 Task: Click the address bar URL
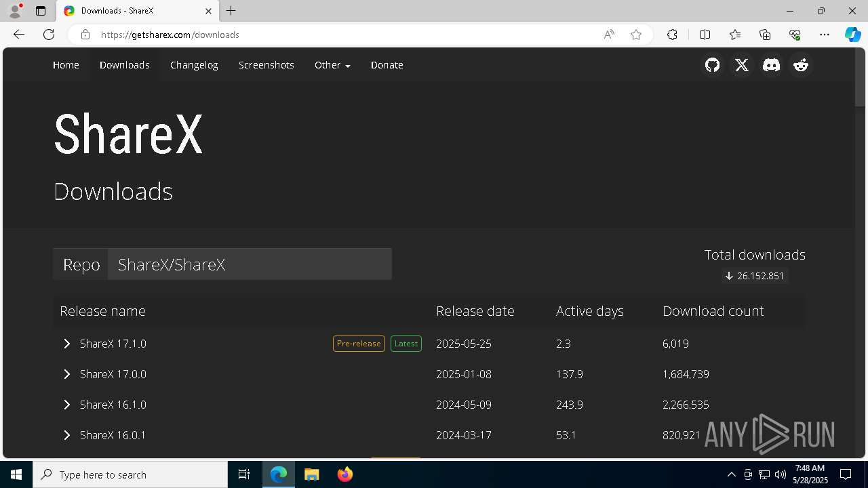tap(170, 35)
